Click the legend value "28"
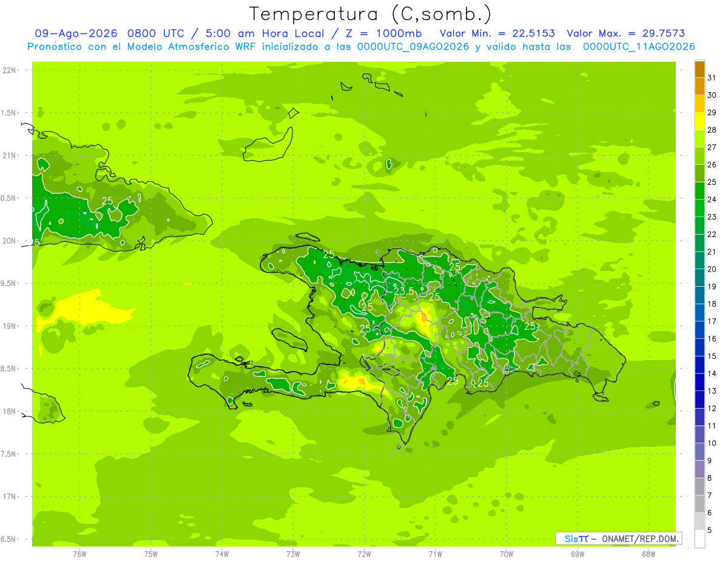Screen dimensions: 728x562 pyautogui.click(x=712, y=130)
